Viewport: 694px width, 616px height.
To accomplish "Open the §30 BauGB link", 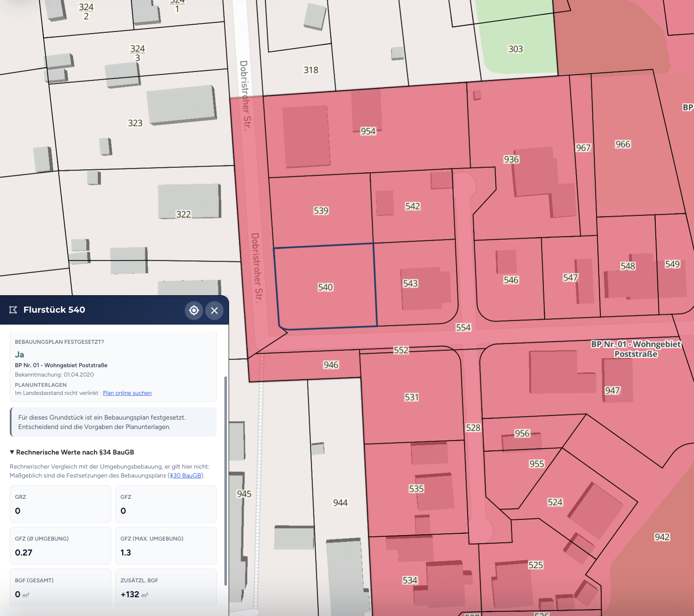I will pyautogui.click(x=186, y=475).
